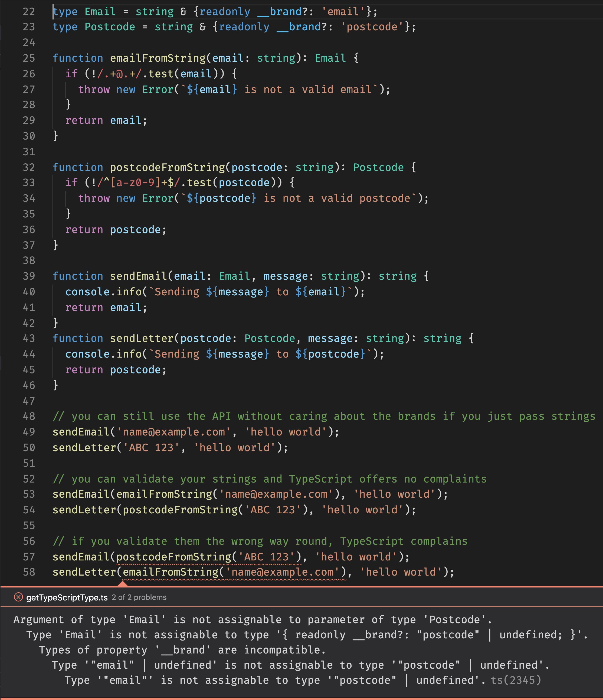Click the email regex on line 26

pos(119,74)
